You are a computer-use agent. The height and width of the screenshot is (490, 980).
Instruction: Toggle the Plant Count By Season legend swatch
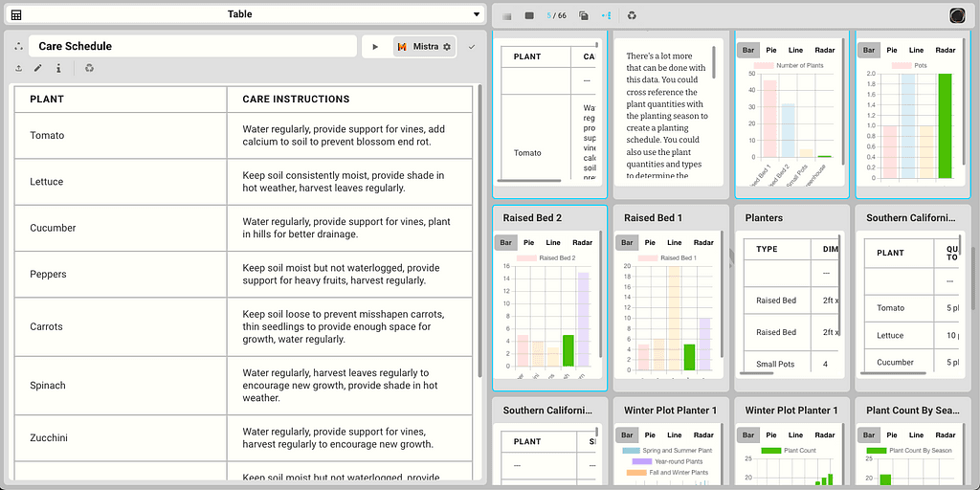click(877, 450)
